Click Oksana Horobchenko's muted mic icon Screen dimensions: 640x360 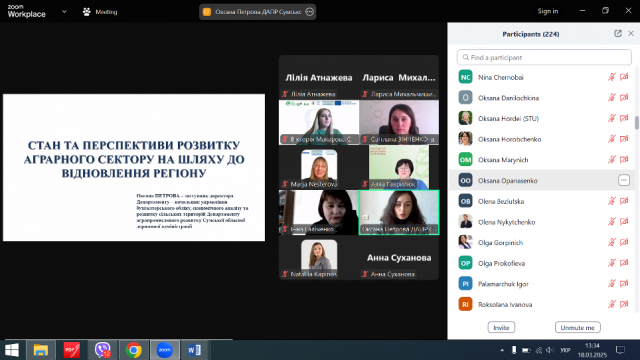611,139
